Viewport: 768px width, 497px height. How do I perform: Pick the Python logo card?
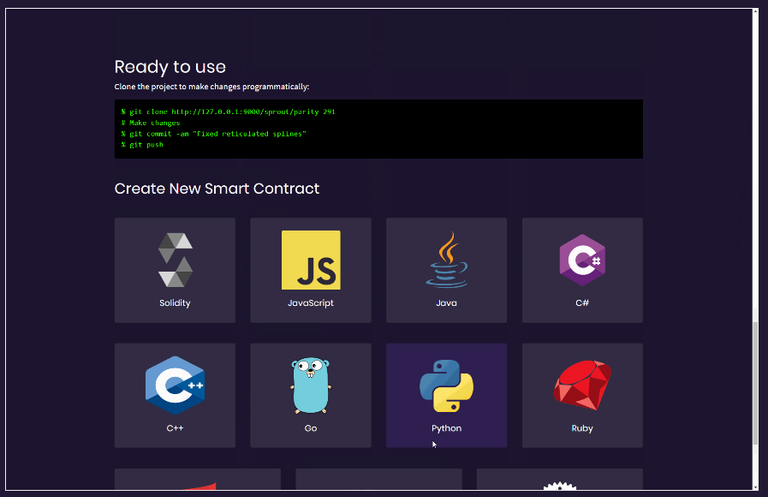pyautogui.click(x=446, y=396)
